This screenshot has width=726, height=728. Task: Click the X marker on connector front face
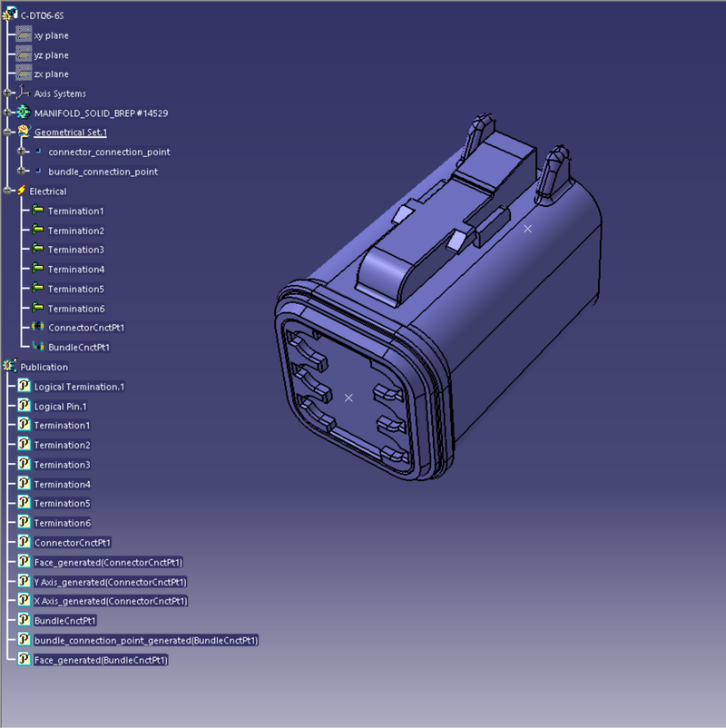pos(348,398)
